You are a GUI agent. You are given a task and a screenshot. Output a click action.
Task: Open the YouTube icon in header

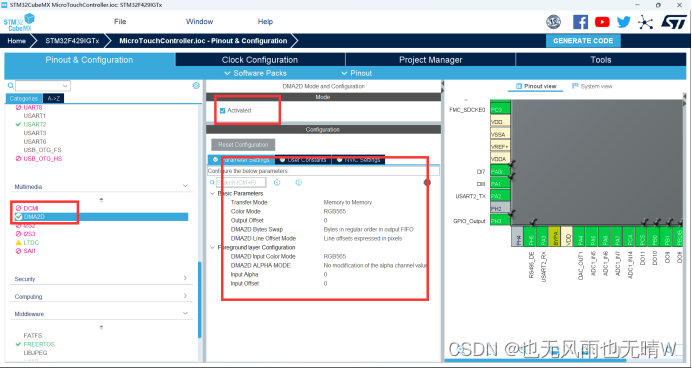(x=602, y=22)
